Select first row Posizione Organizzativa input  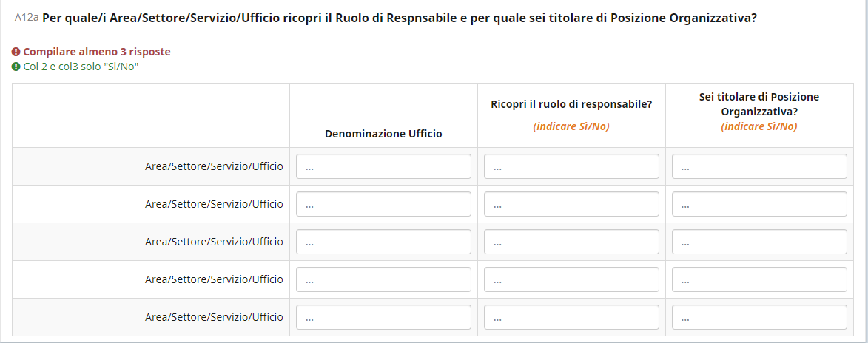(759, 167)
